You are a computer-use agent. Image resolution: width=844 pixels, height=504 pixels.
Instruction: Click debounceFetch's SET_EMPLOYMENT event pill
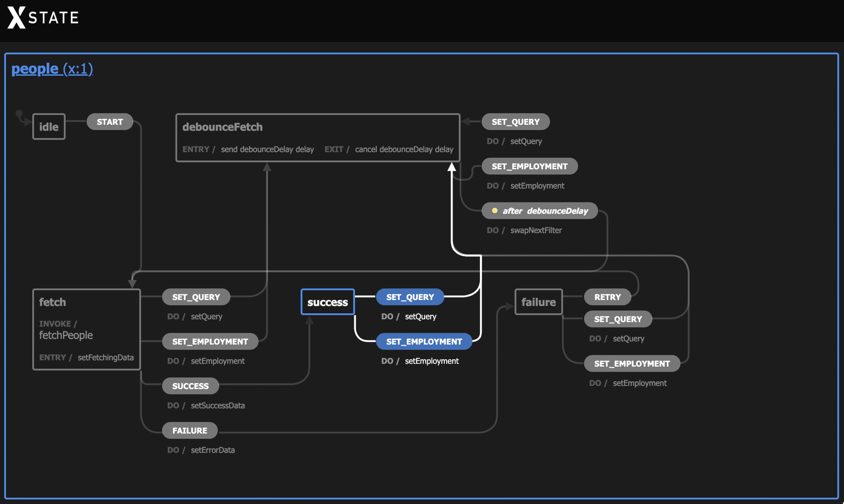pyautogui.click(x=529, y=166)
